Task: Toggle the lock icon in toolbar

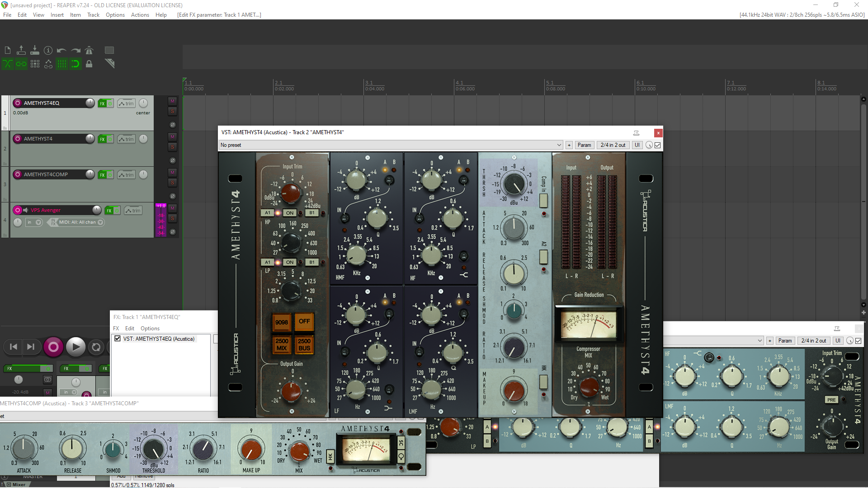Action: click(89, 64)
